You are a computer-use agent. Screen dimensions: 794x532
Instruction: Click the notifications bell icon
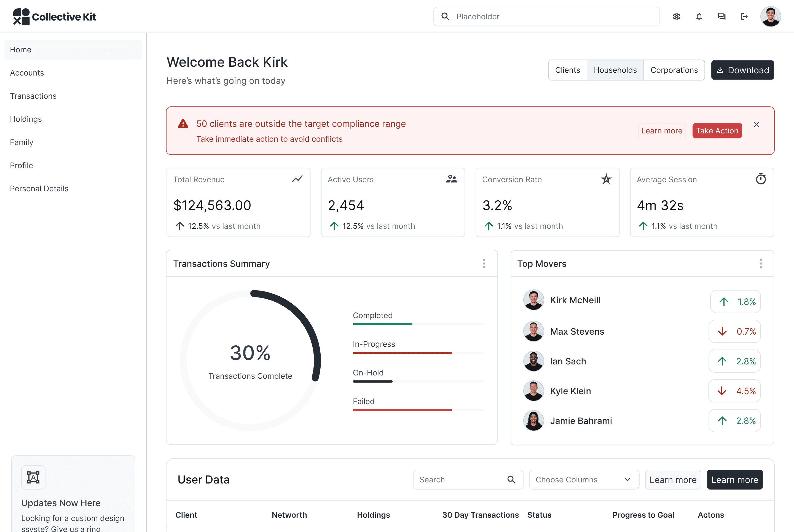click(x=699, y=17)
